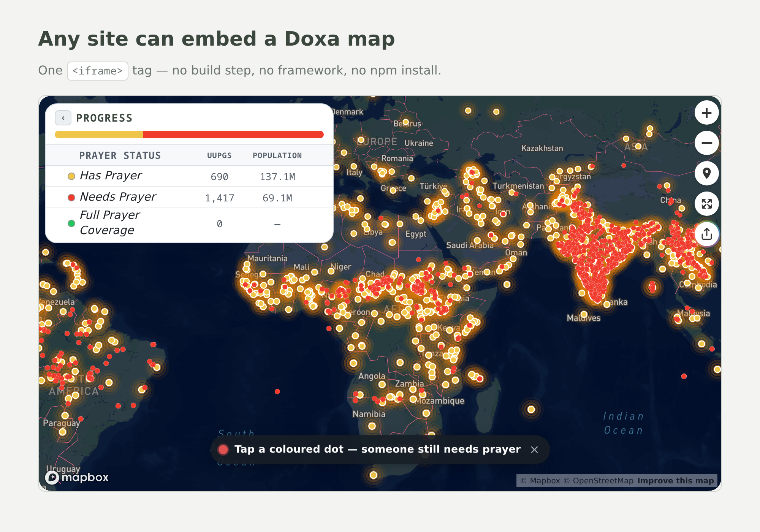Select the Has Prayer row
Image resolution: width=760 pixels, height=532 pixels.
[189, 176]
